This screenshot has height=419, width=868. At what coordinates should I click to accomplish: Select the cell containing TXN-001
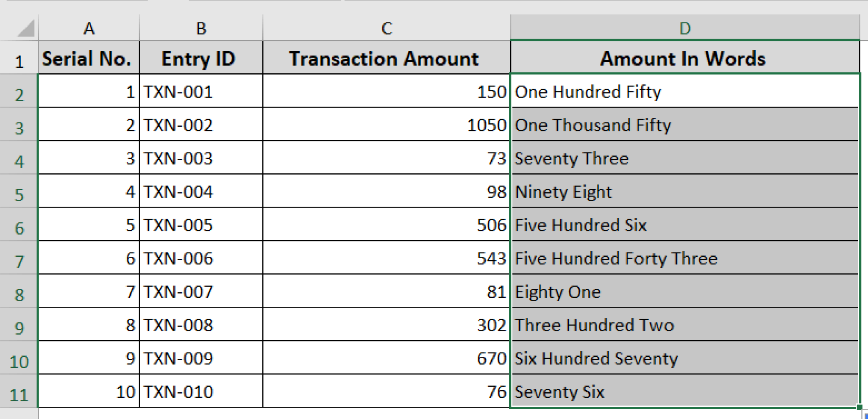point(200,92)
